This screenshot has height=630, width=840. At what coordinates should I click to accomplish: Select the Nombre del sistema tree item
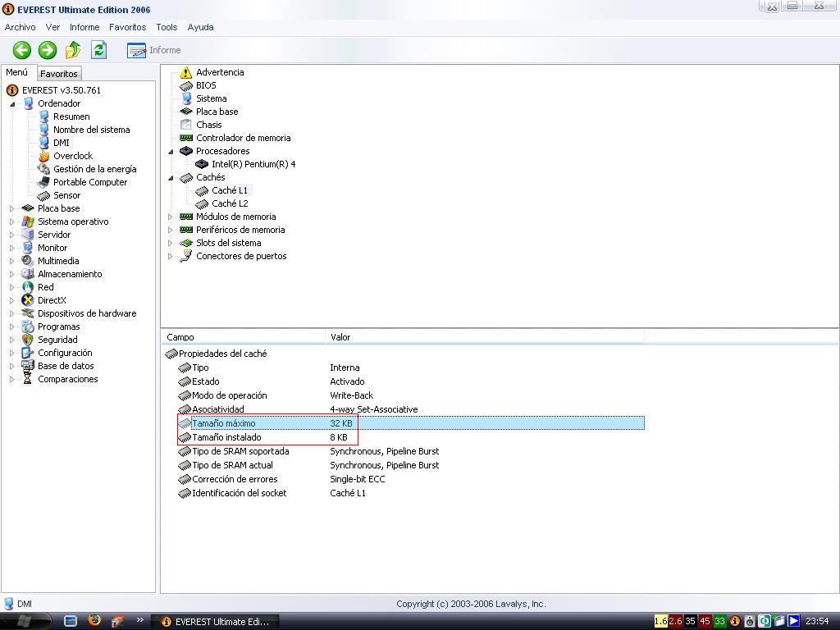tap(92, 130)
